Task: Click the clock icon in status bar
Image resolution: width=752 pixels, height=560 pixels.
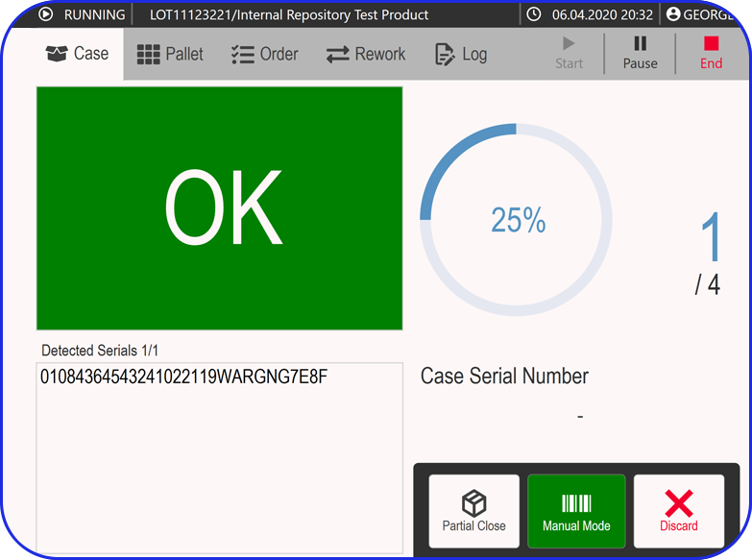Action: 534,14
